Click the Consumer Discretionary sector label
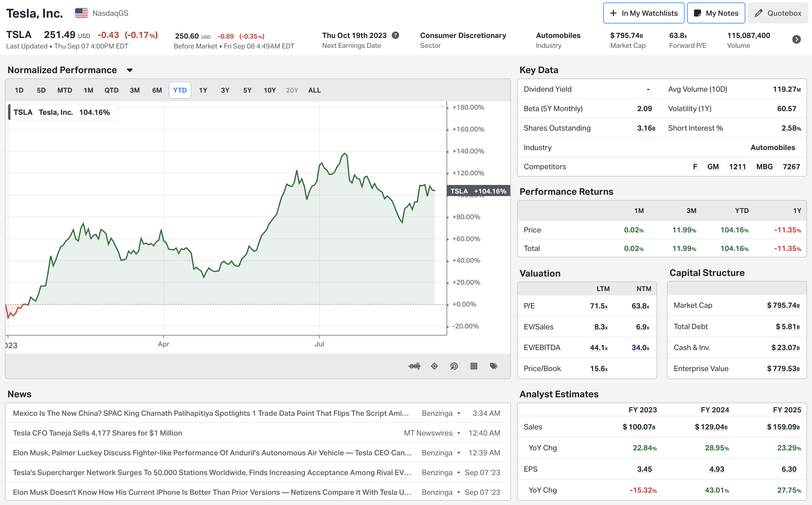 [x=463, y=35]
